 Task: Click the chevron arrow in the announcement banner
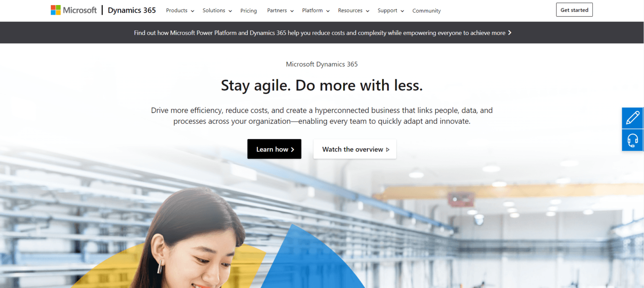point(510,32)
